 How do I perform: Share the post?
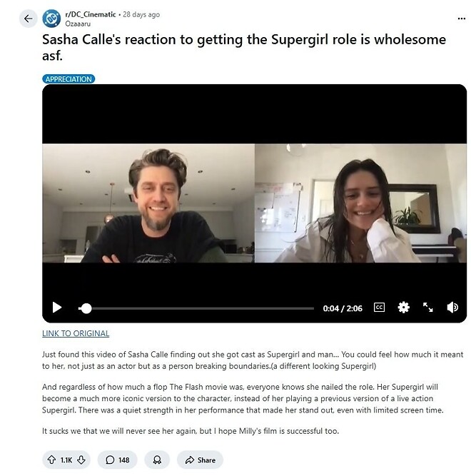pos(200,460)
